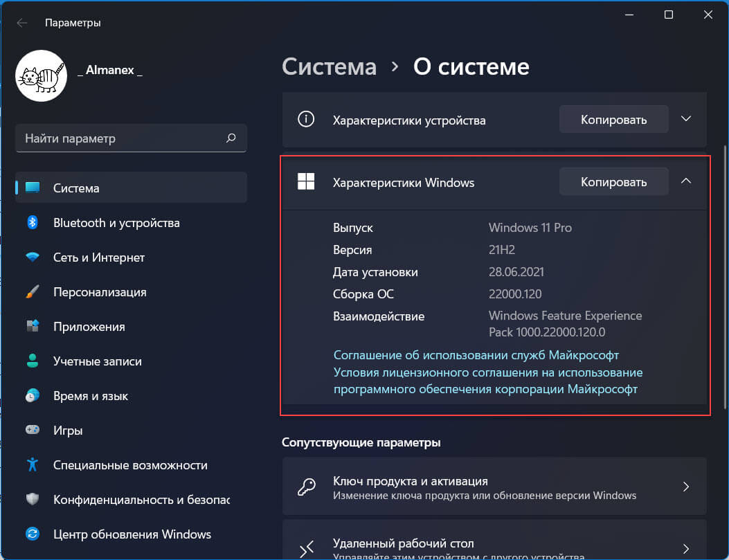
Task: Focus the 'Найти параметр' search field
Action: [x=131, y=138]
